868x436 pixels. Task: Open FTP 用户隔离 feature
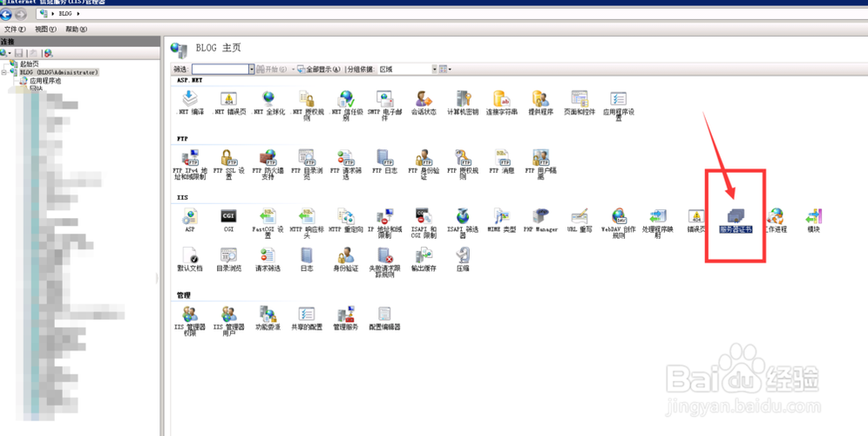(540, 165)
